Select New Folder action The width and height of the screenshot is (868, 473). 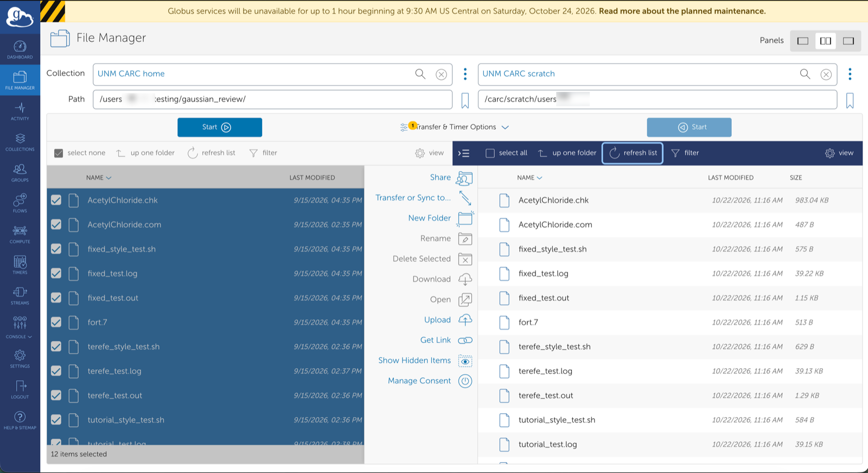pos(441,218)
